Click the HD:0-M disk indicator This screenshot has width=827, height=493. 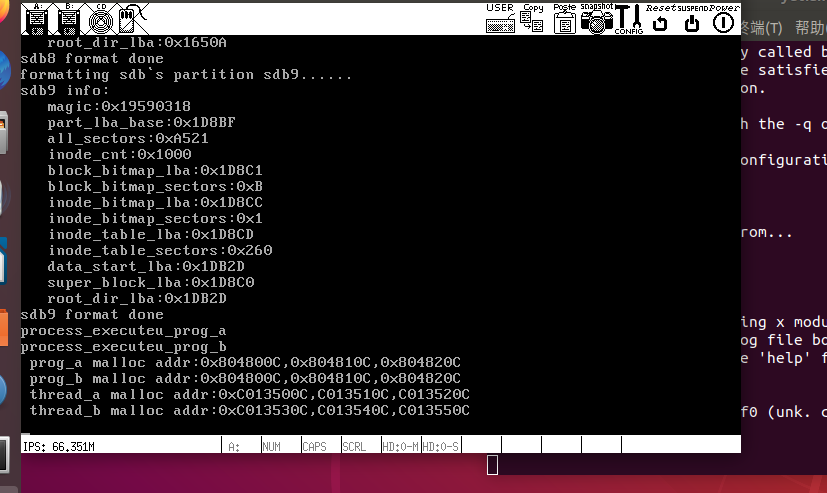(x=400, y=446)
